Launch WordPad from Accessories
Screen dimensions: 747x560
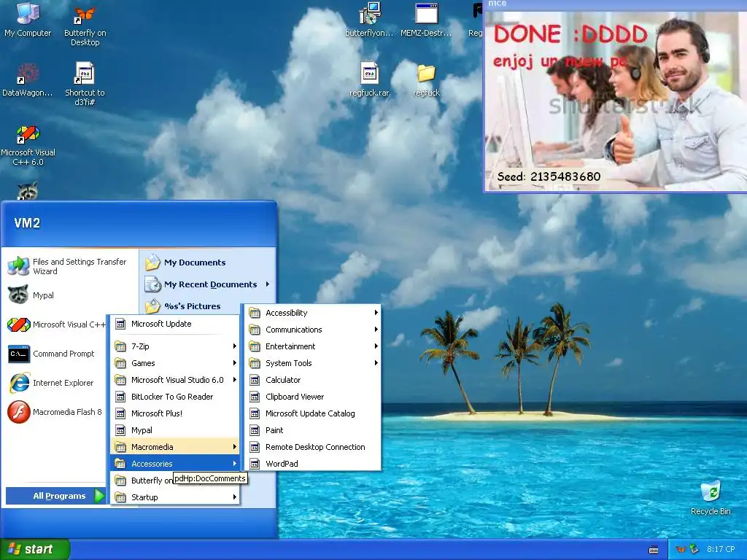point(311,463)
